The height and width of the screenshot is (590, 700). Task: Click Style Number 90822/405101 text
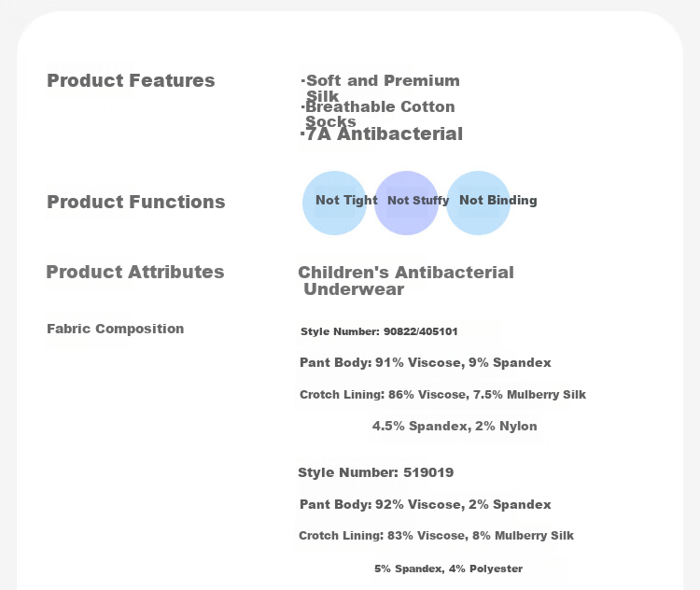click(379, 331)
